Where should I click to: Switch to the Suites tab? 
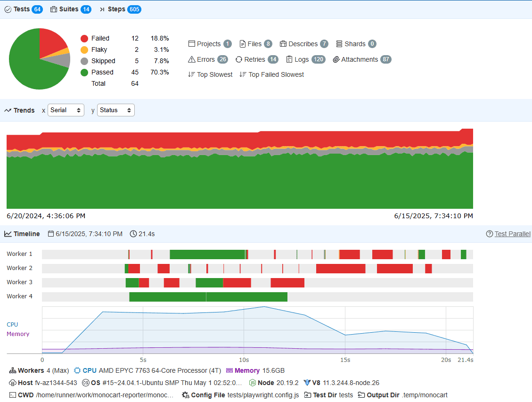[70, 9]
